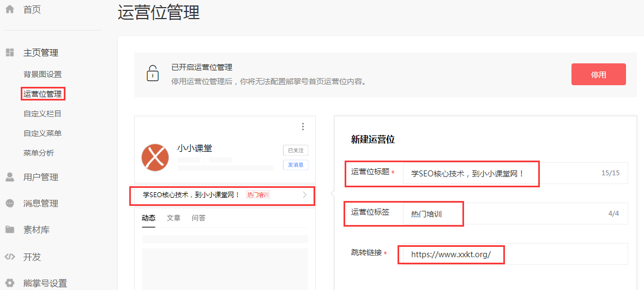
Task: Click the unlocked padlock icon
Action: 152,73
